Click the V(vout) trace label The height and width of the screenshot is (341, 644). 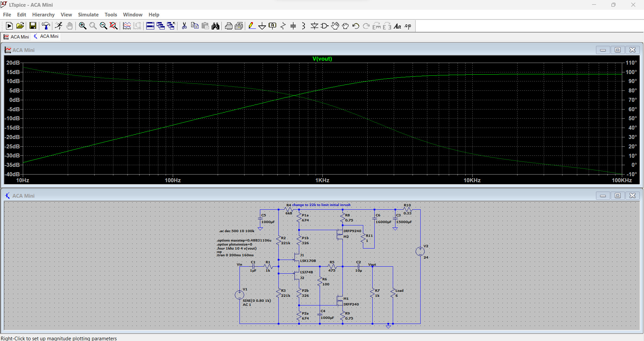(322, 59)
